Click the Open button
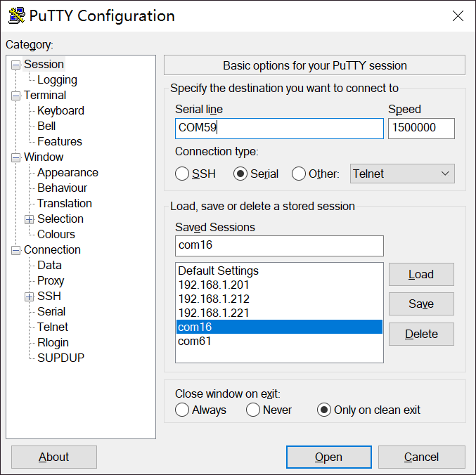 [x=329, y=457]
